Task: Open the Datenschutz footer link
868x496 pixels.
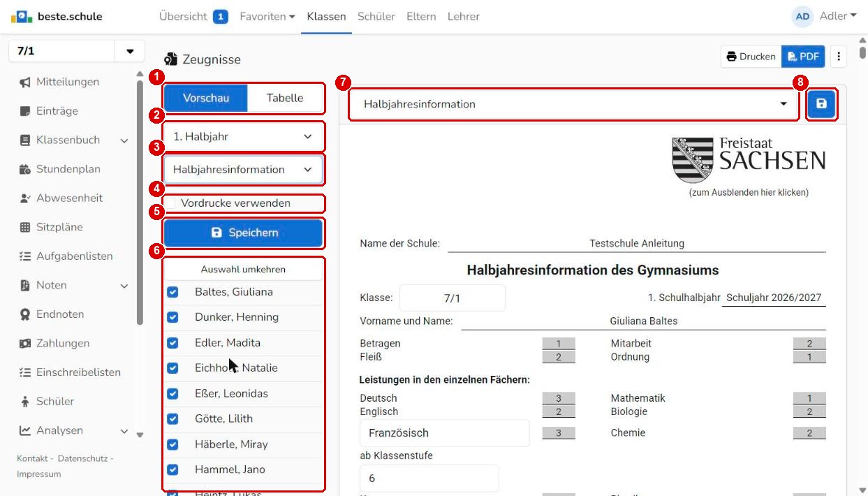Action: [x=82, y=458]
